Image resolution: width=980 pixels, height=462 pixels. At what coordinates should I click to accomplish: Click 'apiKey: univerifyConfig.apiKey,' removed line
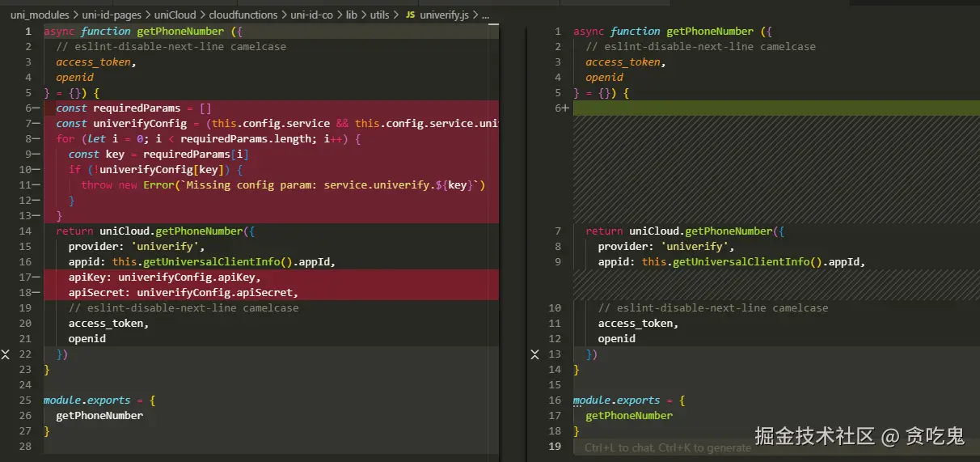(x=165, y=278)
